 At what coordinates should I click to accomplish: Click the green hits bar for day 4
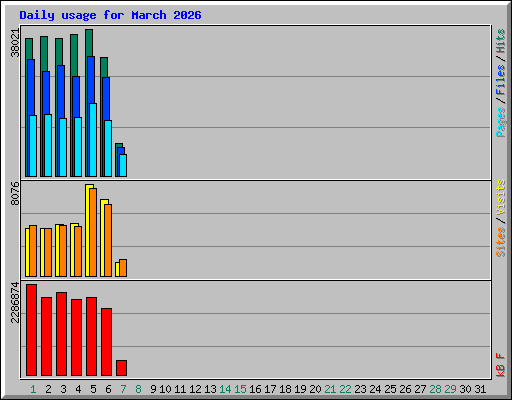74,55
